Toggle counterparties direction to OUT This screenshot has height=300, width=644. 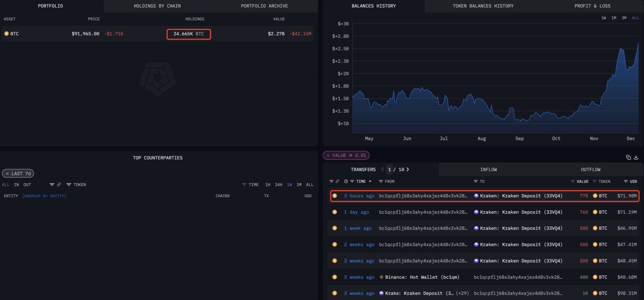(x=27, y=184)
